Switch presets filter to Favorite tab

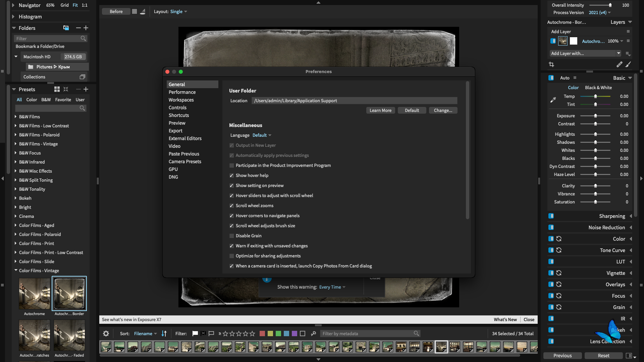[x=63, y=100]
